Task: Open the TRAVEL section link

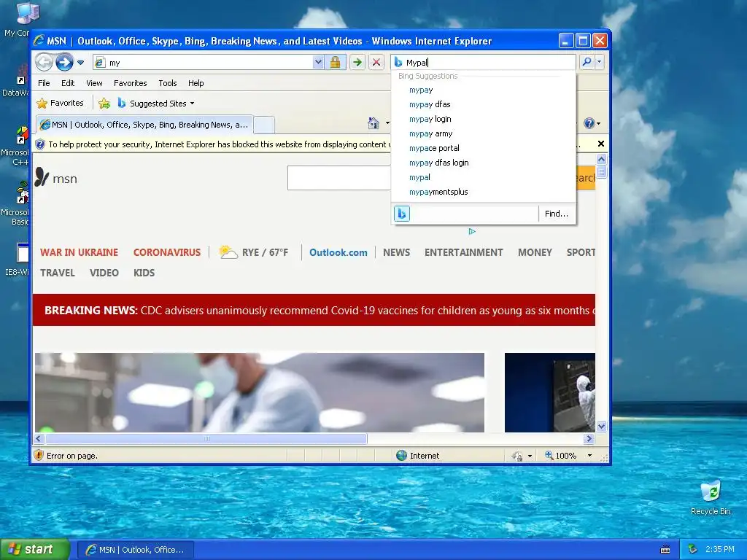Action: (x=57, y=273)
